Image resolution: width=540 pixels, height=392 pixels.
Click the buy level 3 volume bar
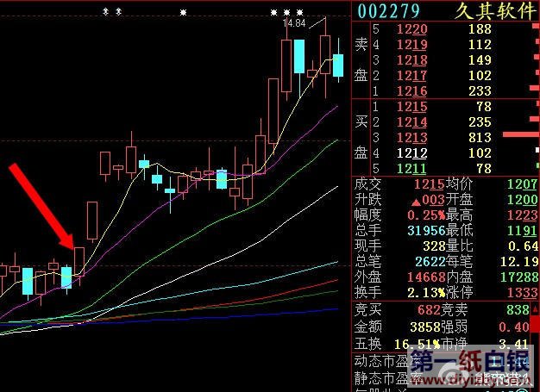point(521,134)
